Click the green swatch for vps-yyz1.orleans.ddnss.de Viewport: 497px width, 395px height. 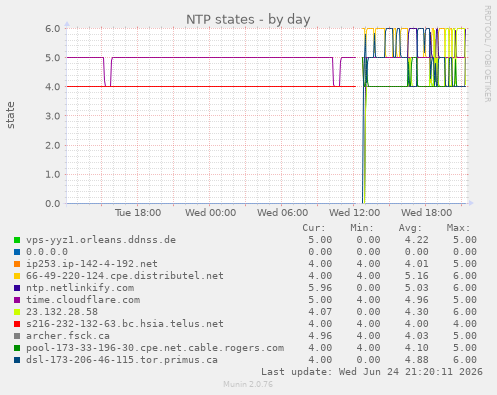[x=17, y=240]
